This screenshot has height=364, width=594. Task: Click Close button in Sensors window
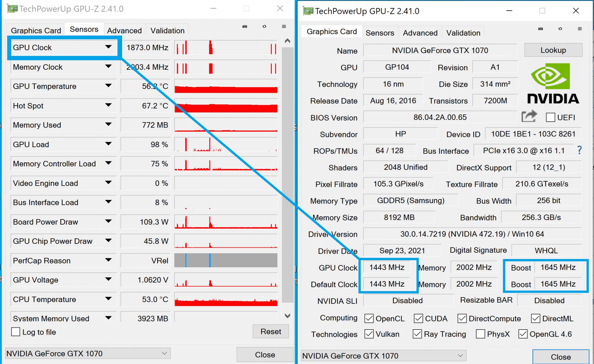point(265,355)
